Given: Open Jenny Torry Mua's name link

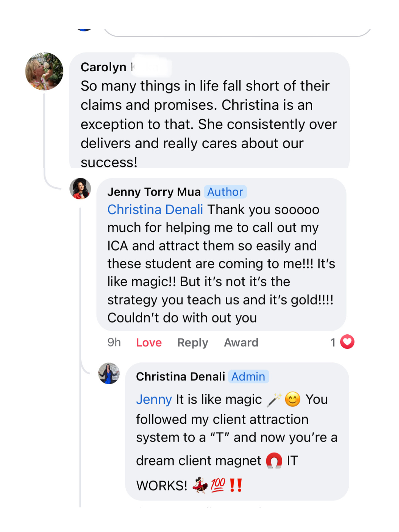Looking at the screenshot, I should 154,192.
